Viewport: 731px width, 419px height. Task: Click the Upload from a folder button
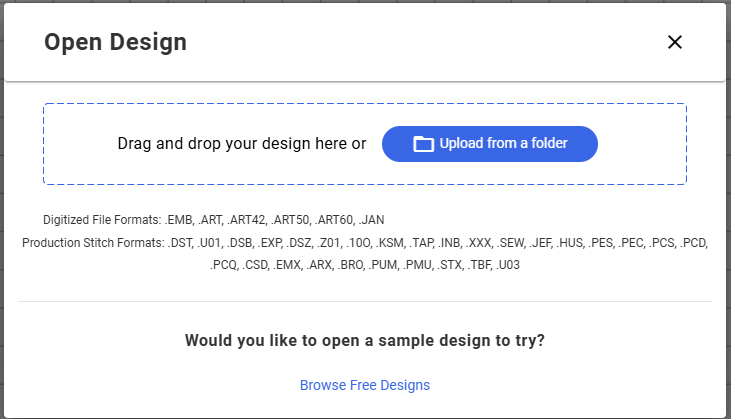[x=490, y=144]
